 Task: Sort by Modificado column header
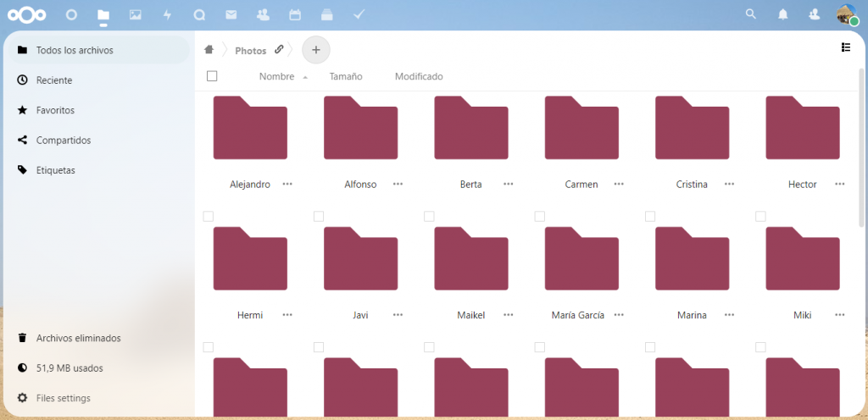point(419,77)
